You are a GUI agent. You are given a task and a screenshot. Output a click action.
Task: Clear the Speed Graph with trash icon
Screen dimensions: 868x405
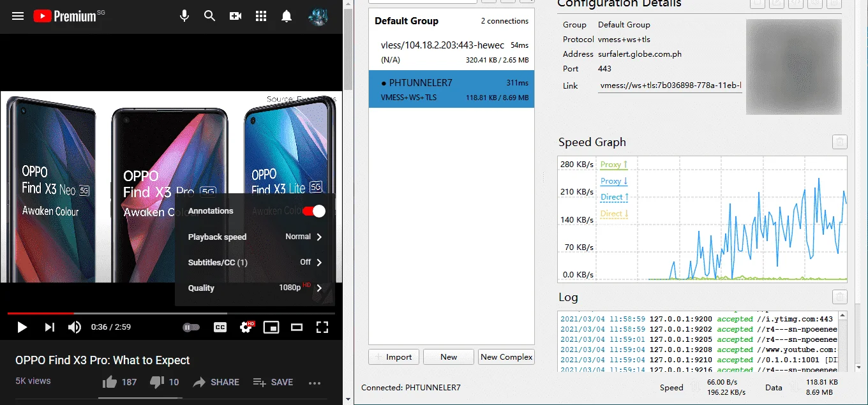coord(840,142)
